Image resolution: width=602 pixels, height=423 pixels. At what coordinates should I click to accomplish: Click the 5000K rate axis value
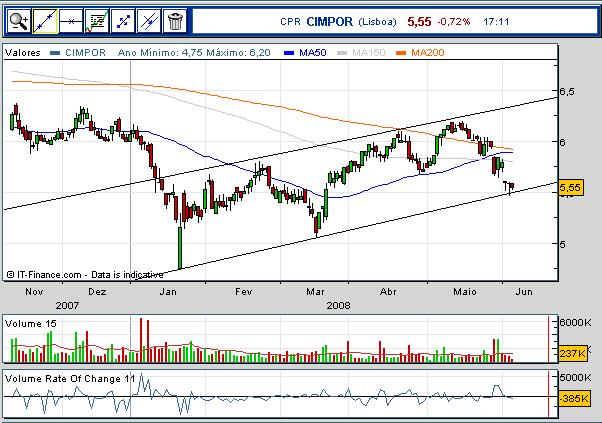coord(575,377)
